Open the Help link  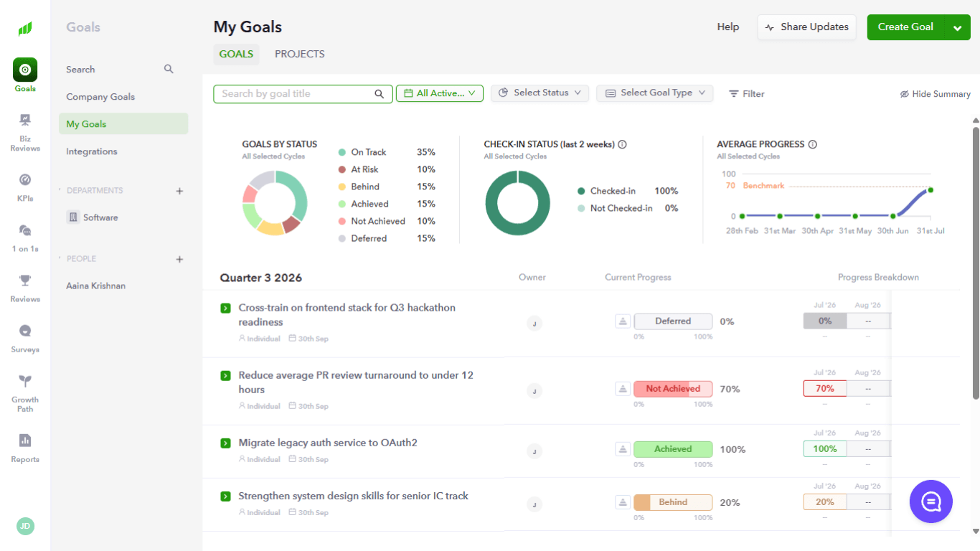(728, 27)
